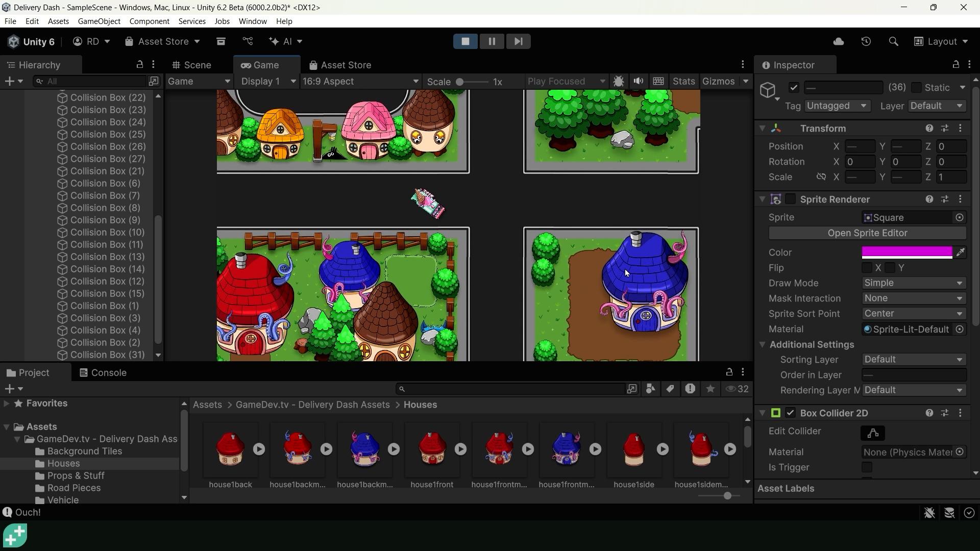Step one frame forward in playback controls

tap(518, 41)
